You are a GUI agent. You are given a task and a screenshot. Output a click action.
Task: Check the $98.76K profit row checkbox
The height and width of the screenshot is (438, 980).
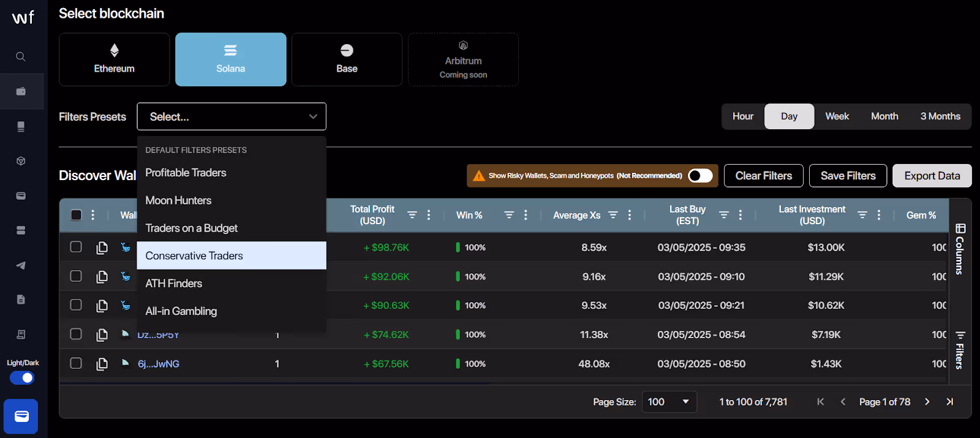(76, 247)
